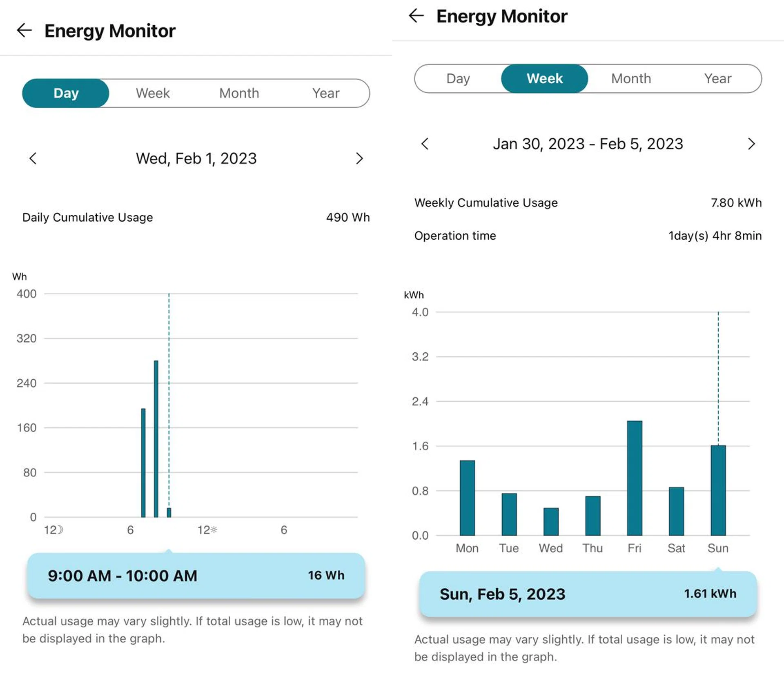The image size is (784, 674).
Task: Select Week tab on left screen
Action: pos(152,93)
